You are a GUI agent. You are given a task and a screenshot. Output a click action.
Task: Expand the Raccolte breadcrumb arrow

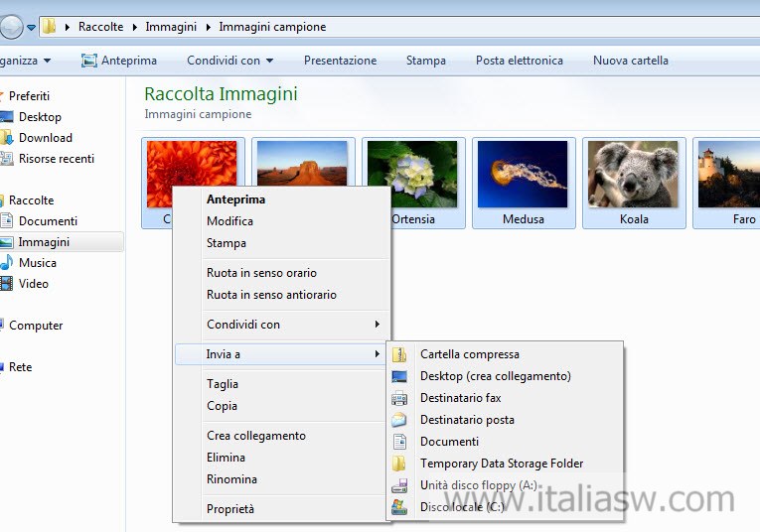(135, 27)
